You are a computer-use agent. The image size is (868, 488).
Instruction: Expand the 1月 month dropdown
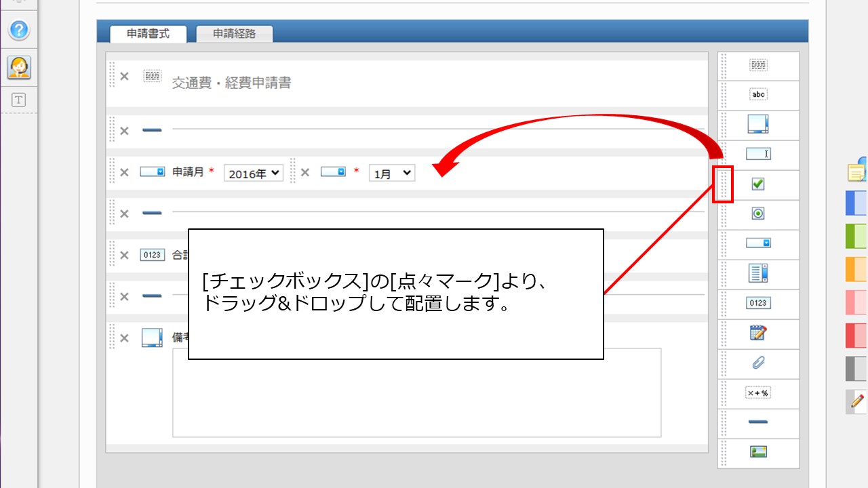coord(392,174)
